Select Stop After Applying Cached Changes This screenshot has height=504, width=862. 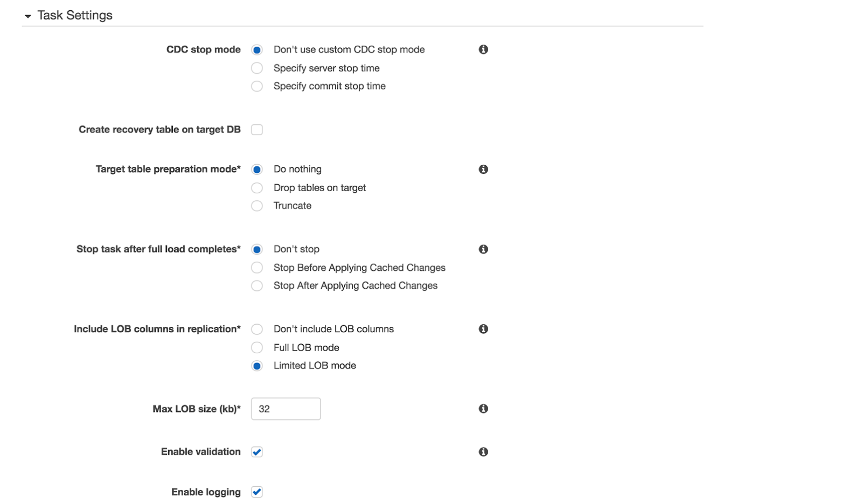257,286
